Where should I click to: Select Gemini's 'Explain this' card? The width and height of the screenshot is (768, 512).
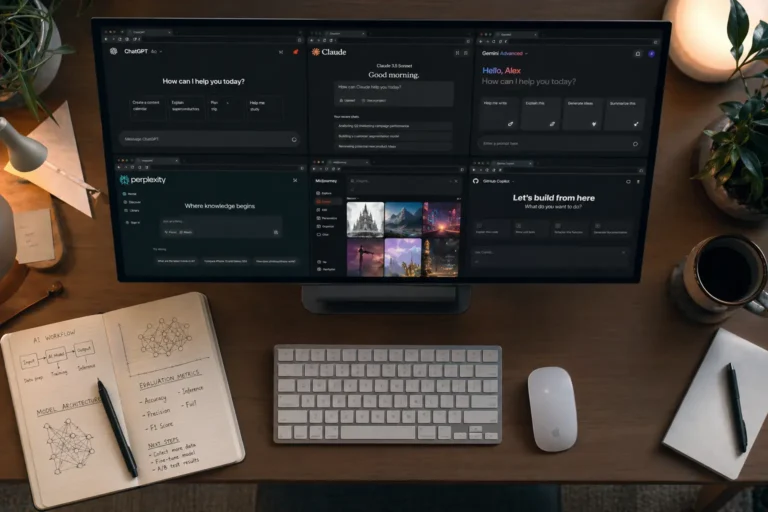[541, 114]
